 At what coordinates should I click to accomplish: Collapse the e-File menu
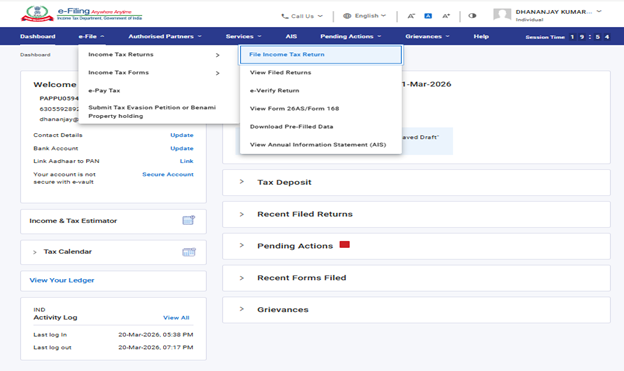click(91, 36)
